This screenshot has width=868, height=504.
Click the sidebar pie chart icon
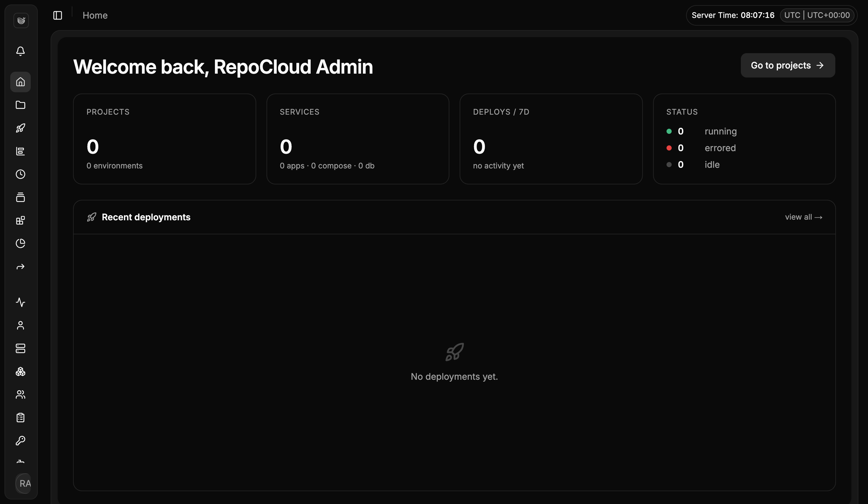[x=20, y=243]
